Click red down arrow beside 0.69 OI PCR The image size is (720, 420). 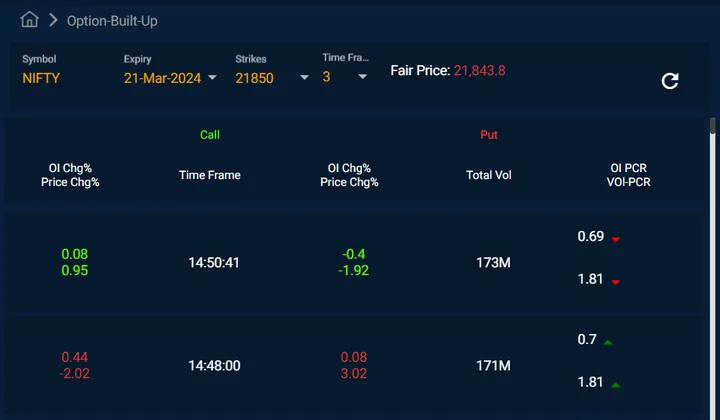[616, 239]
